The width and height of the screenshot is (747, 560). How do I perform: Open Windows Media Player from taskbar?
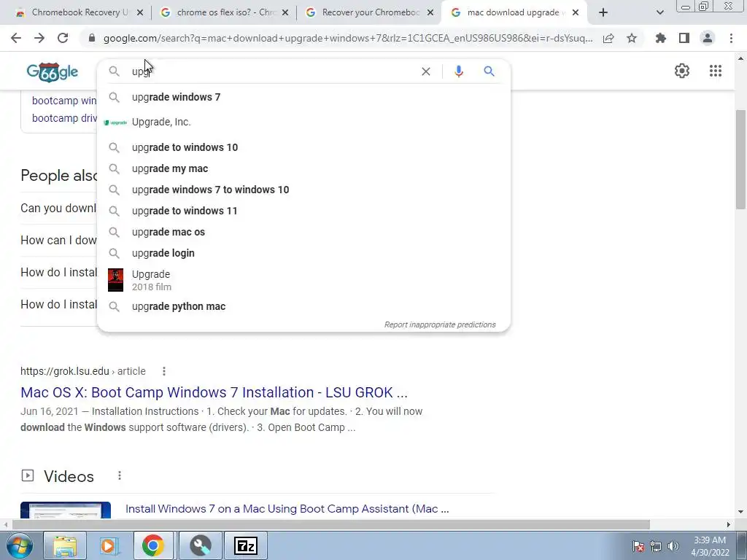[108, 545]
